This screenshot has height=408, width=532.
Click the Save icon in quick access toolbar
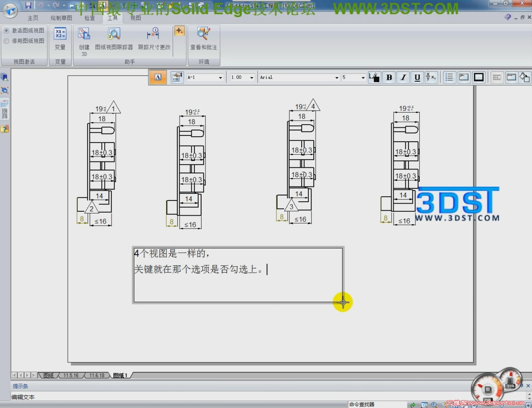click(28, 5)
